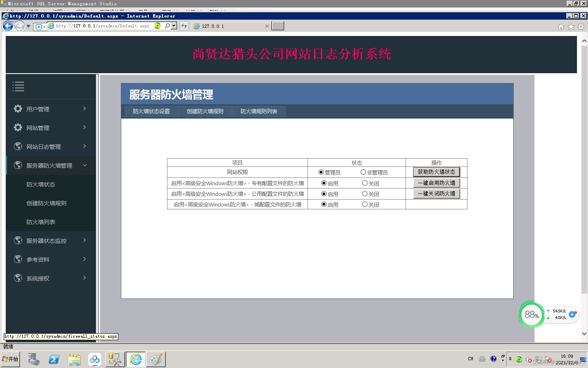
Task: Select 关闭 for 公用配置文件的防火墙
Action: point(365,194)
